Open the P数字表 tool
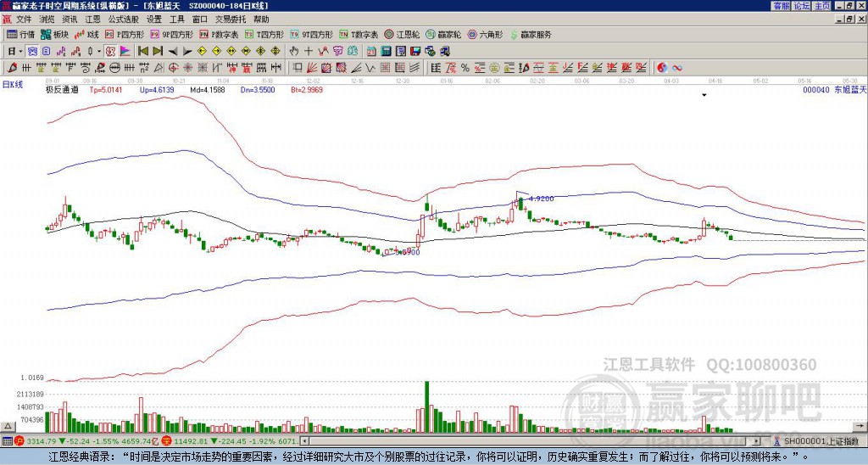The image size is (868, 465). click(220, 34)
